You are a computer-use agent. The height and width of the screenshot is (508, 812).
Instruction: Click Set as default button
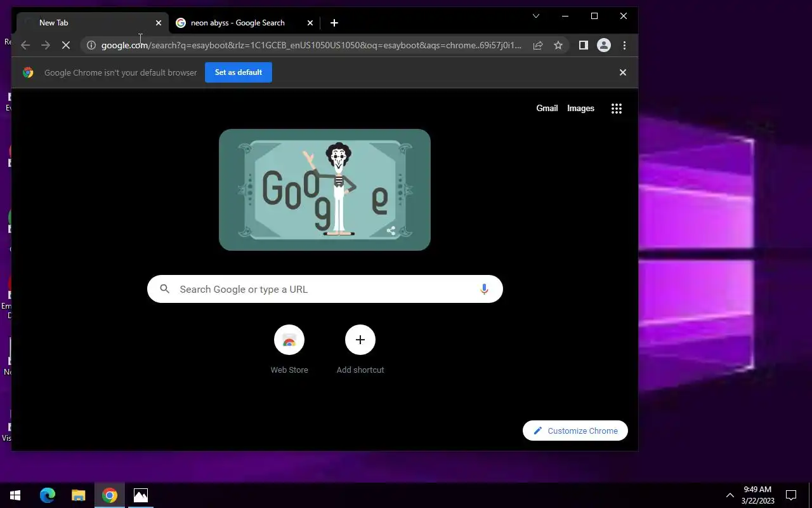(x=239, y=72)
